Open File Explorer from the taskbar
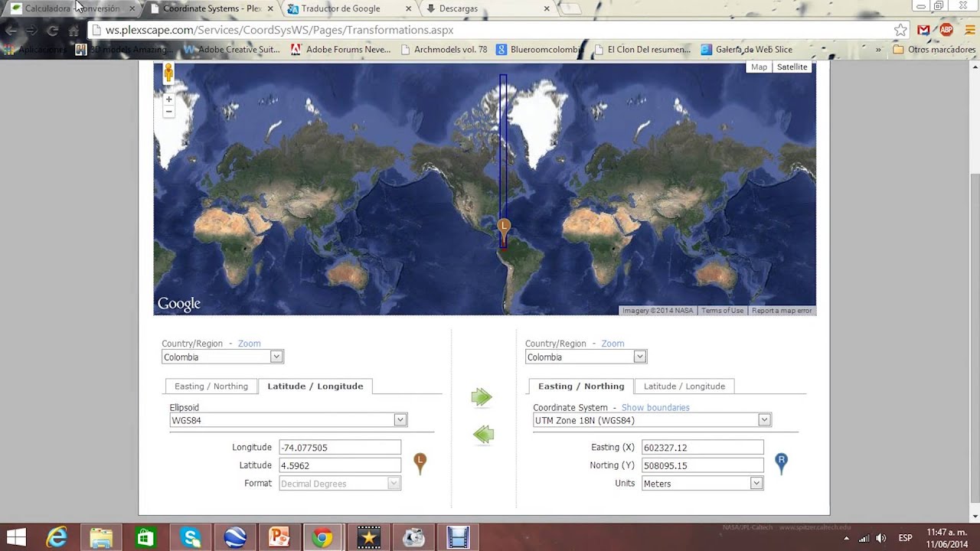Viewport: 980px width, 551px height. coord(101,537)
